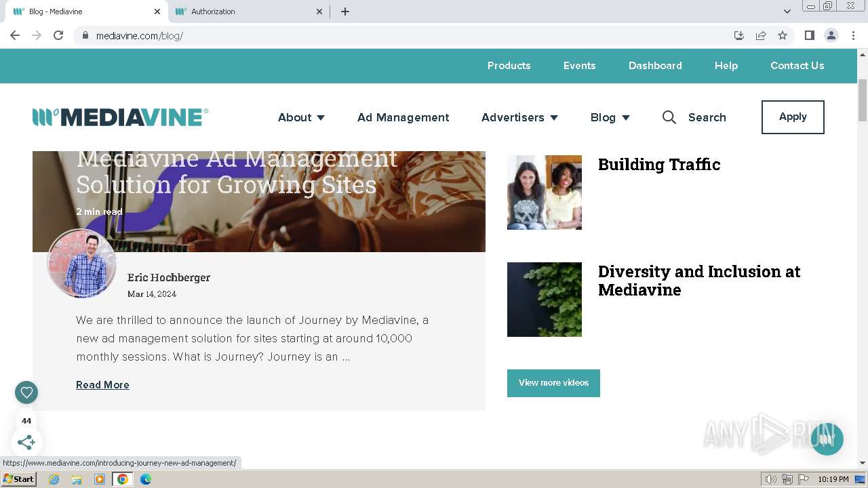Click the volume speaker tray icon
Viewport: 868px width, 488px height.
[x=771, y=479]
